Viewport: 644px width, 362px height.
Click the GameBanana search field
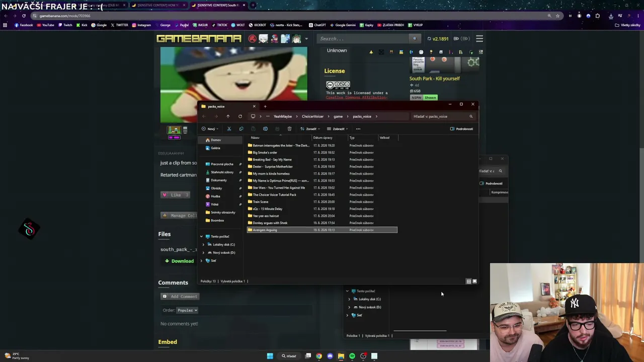[364, 39]
